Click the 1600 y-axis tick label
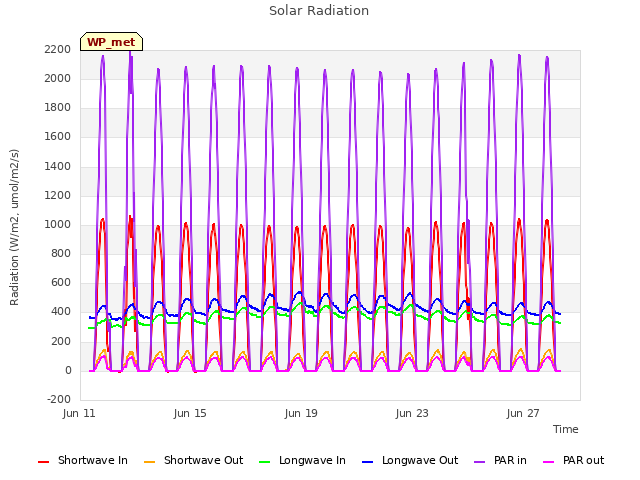 coord(58,137)
